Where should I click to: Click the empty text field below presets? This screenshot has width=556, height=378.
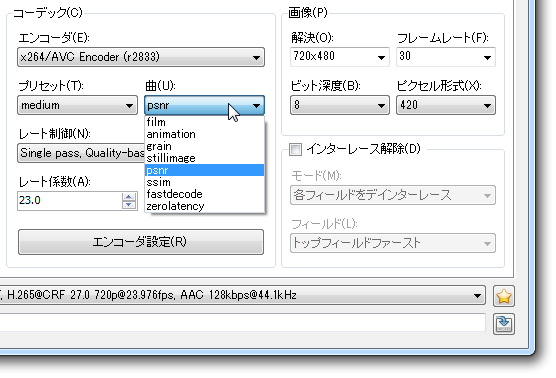click(243, 323)
